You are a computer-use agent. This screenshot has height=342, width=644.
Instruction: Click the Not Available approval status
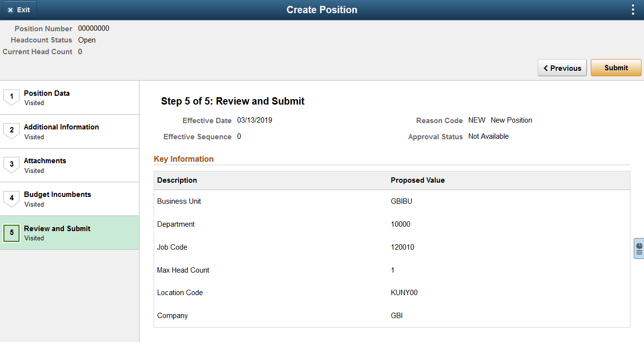coord(488,136)
